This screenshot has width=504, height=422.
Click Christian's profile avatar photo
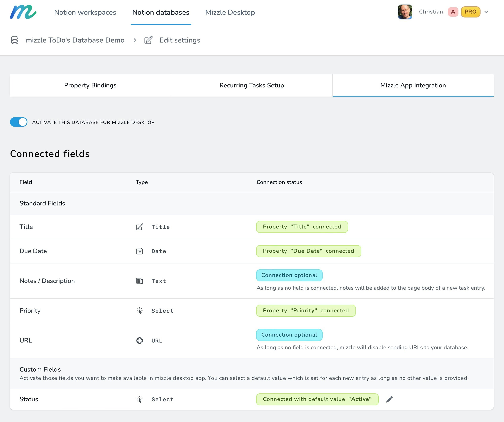pyautogui.click(x=405, y=12)
